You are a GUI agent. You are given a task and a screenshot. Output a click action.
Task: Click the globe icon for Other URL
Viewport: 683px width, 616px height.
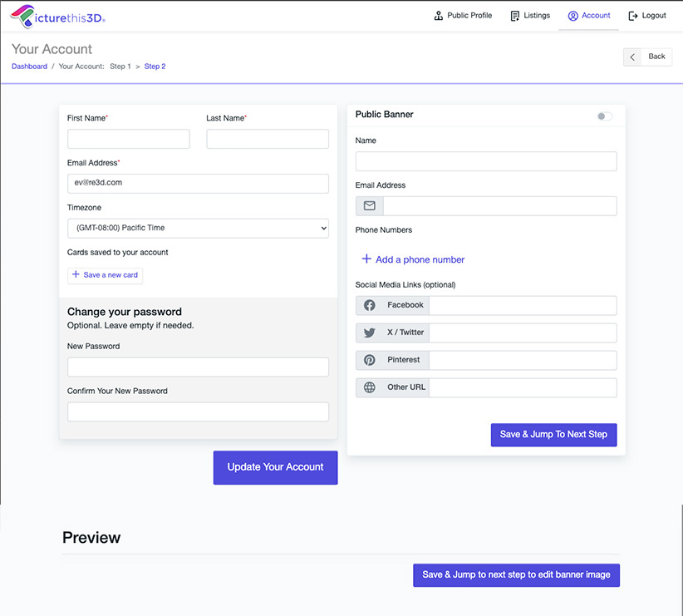[x=370, y=387]
